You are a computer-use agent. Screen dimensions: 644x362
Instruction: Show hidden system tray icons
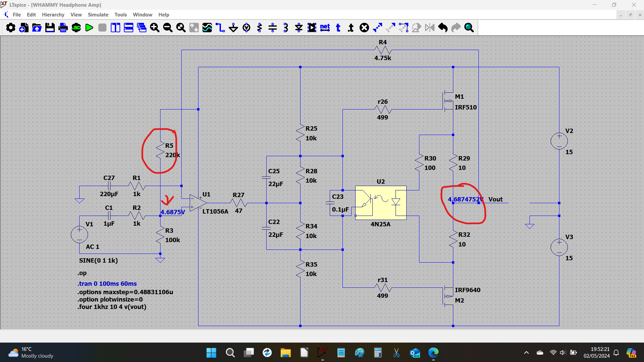click(526, 353)
